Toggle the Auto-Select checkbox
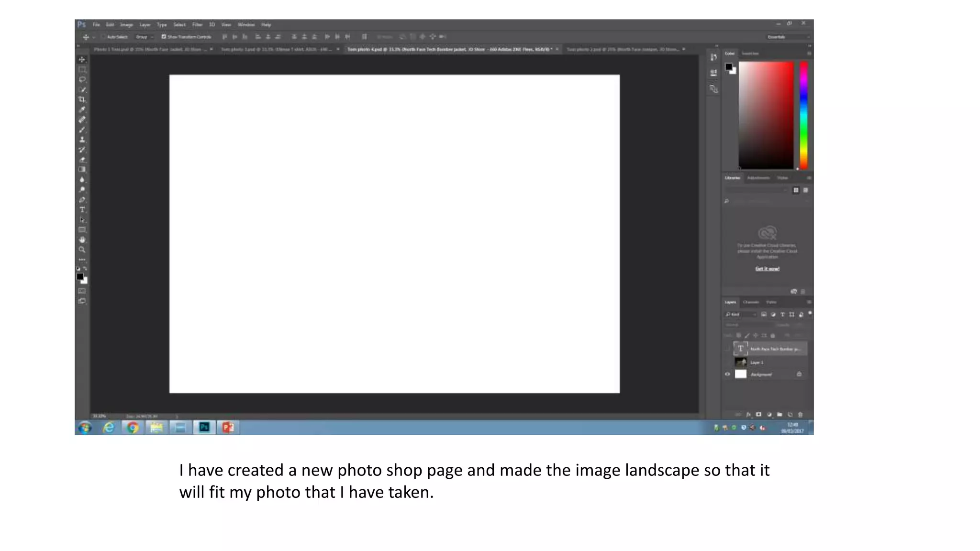The width and height of the screenshot is (980, 551). tap(104, 37)
